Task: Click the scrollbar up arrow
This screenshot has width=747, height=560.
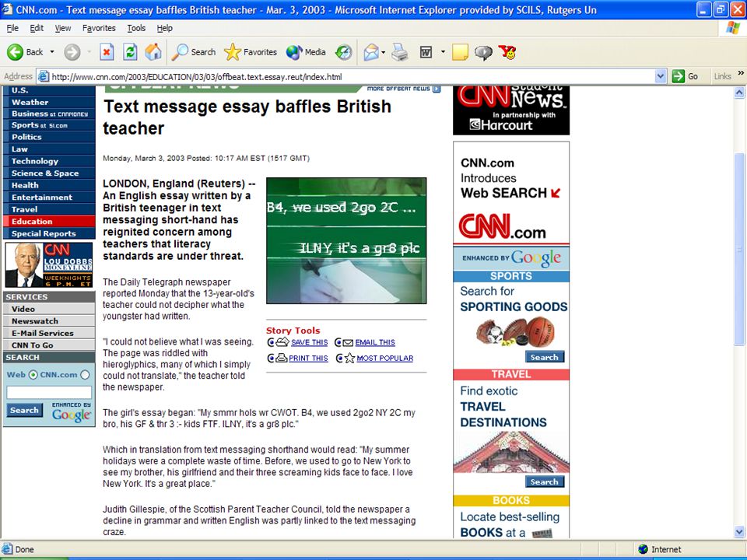Action: click(739, 93)
